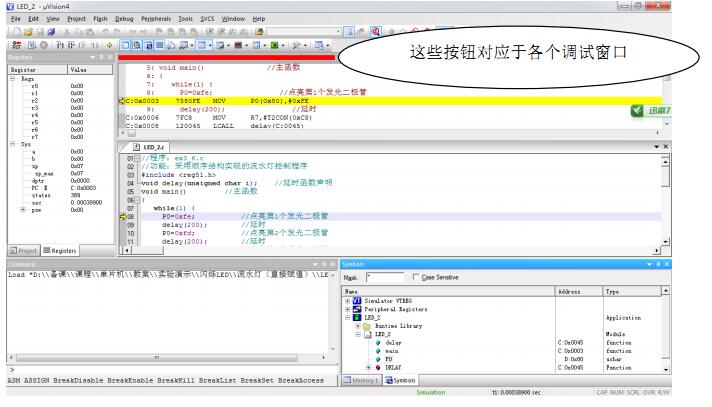
Task: Click the debug toolbox wrench icon
Action: 296,45
